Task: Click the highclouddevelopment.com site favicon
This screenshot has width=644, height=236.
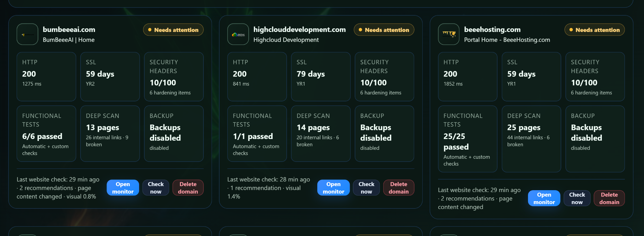Action: pyautogui.click(x=238, y=34)
